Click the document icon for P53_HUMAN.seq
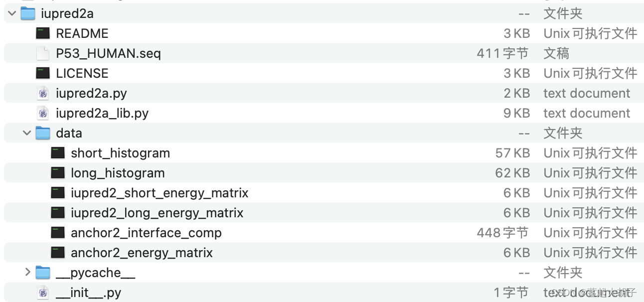The image size is (644, 302). click(x=43, y=53)
